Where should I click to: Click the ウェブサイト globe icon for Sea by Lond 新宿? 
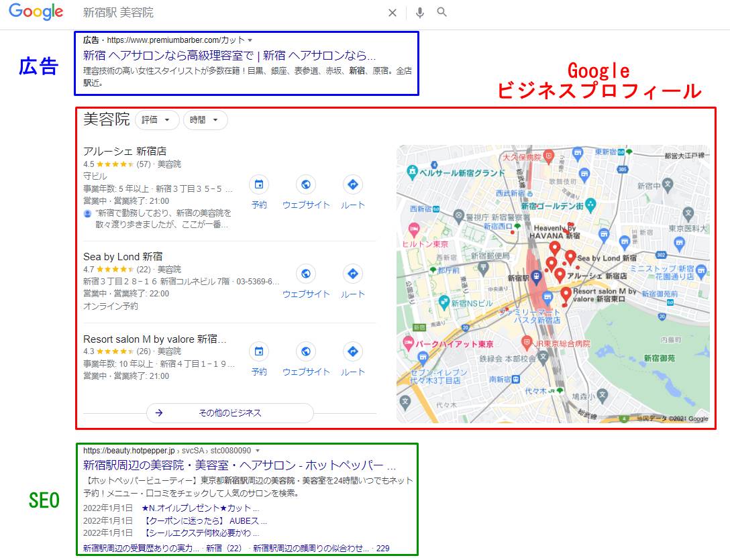(x=306, y=274)
